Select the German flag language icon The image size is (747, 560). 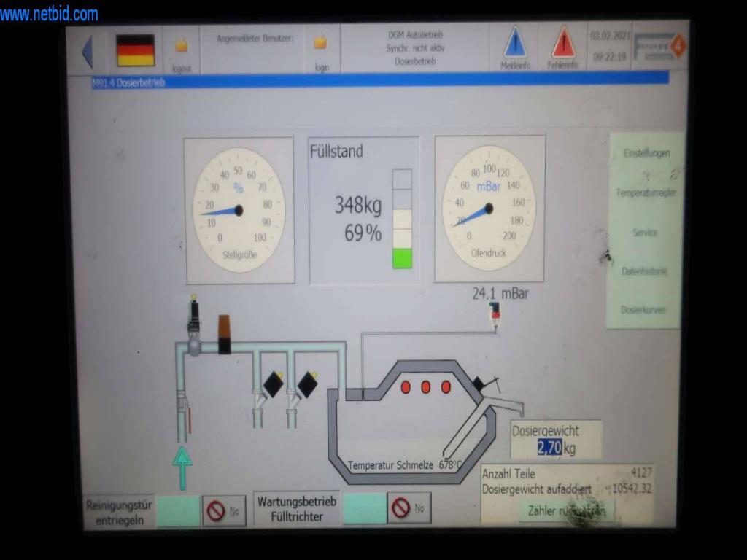pyautogui.click(x=135, y=50)
